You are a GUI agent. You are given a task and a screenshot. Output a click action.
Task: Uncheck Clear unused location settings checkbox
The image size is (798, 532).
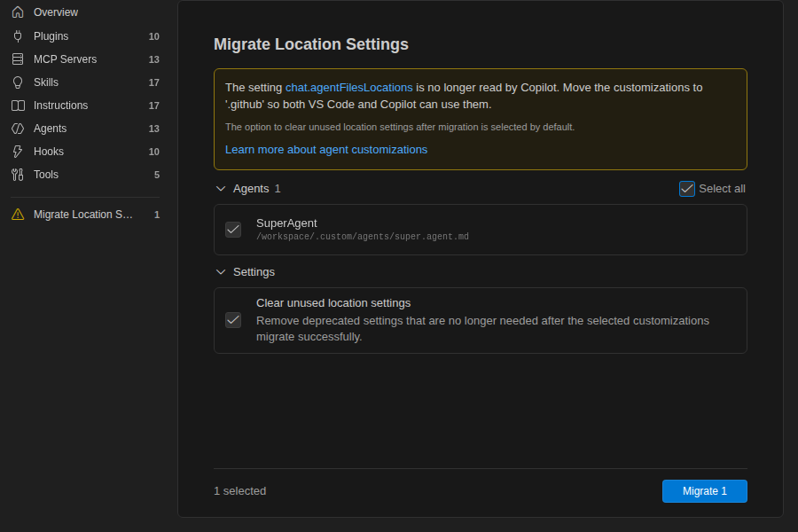[x=233, y=320]
